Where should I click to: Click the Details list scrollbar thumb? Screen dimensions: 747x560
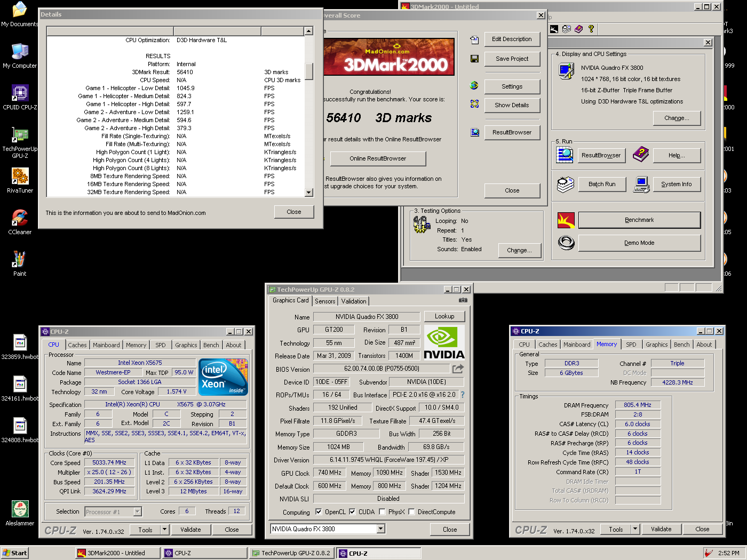click(308, 71)
